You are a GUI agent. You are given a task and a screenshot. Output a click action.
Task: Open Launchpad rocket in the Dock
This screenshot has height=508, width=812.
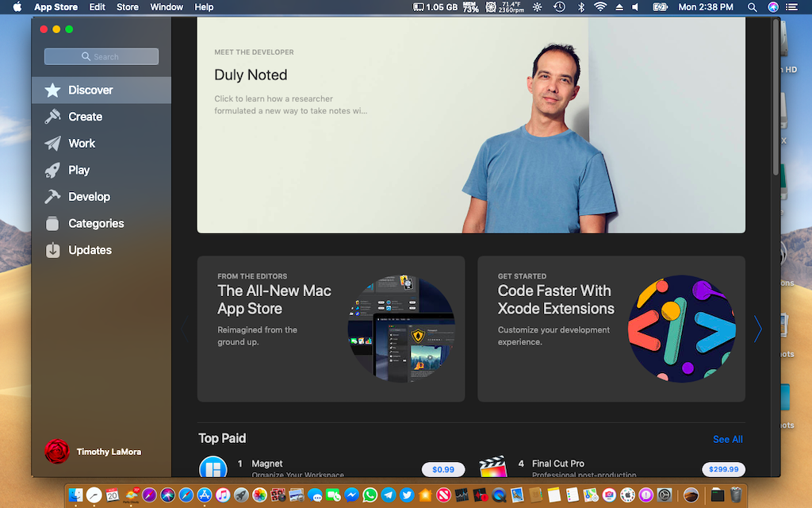(241, 495)
